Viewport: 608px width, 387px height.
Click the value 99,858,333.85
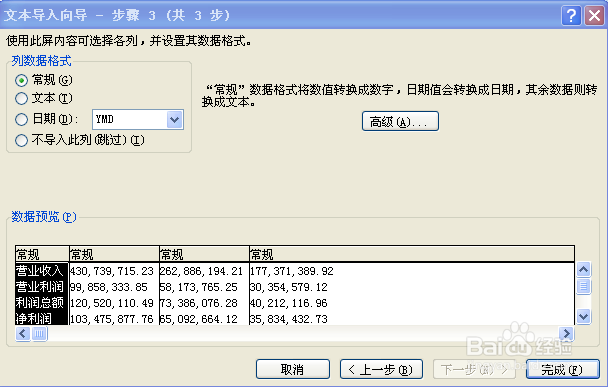point(109,287)
